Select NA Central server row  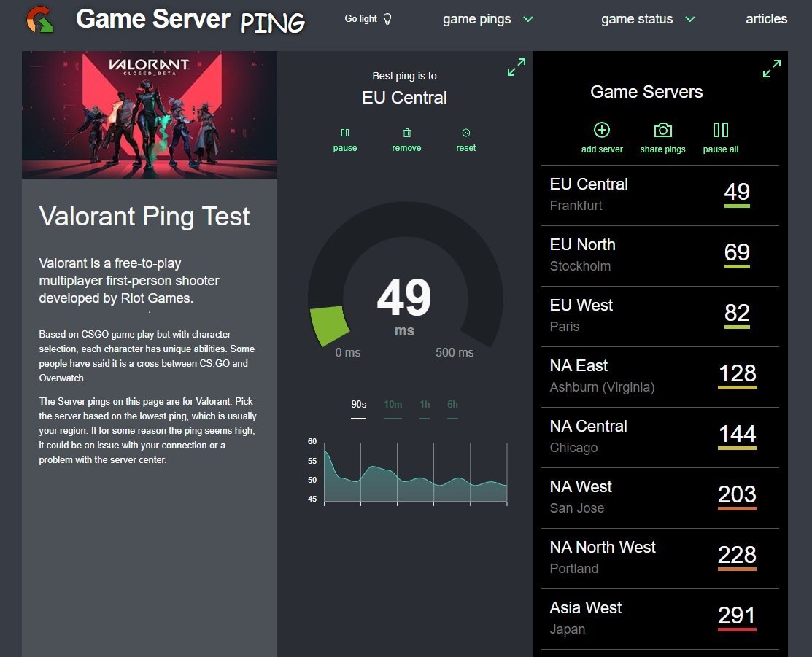tap(660, 438)
